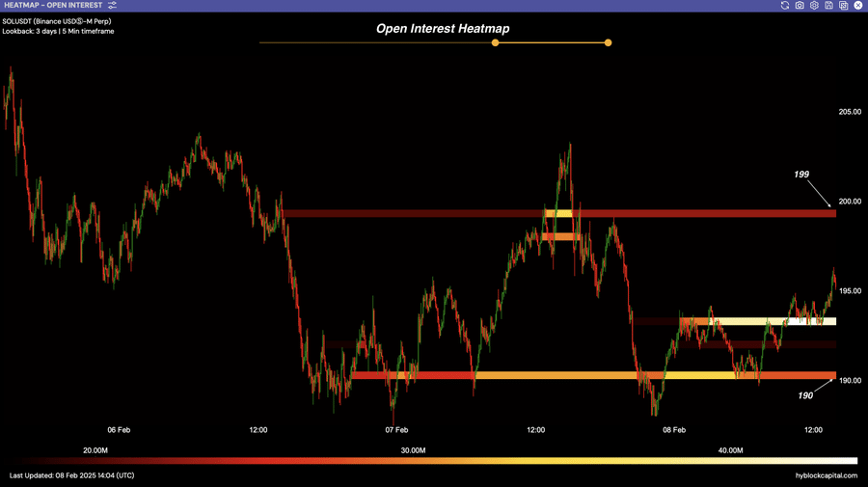Click the Lookback 3 days timeframe text

click(x=60, y=31)
